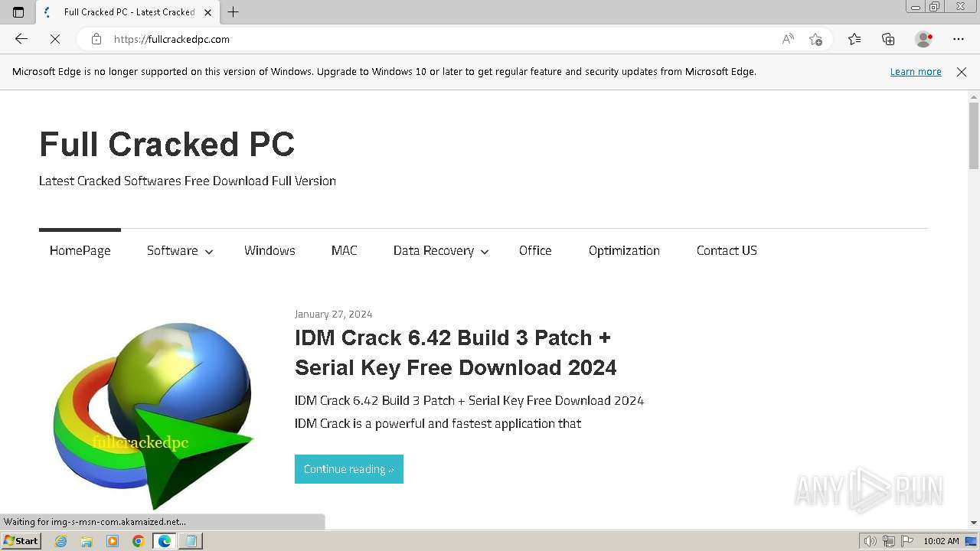This screenshot has height=551, width=980.
Task: Open the Action Center flag icon
Action: (x=907, y=541)
